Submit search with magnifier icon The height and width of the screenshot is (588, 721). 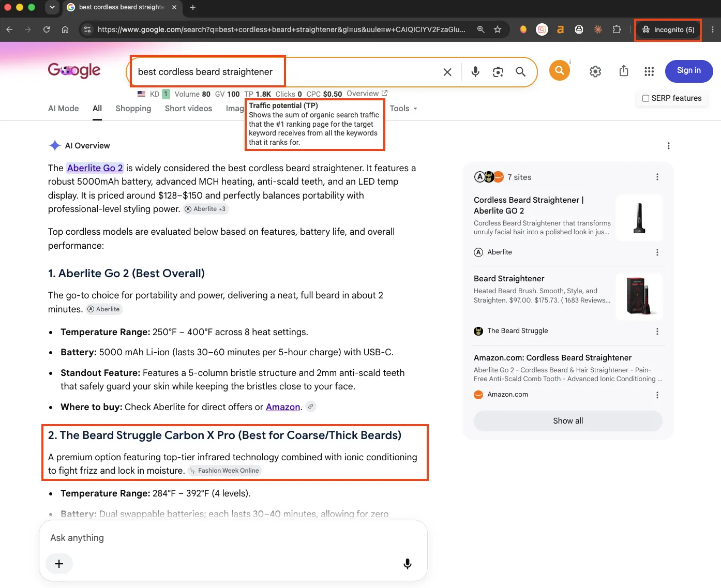pos(521,72)
